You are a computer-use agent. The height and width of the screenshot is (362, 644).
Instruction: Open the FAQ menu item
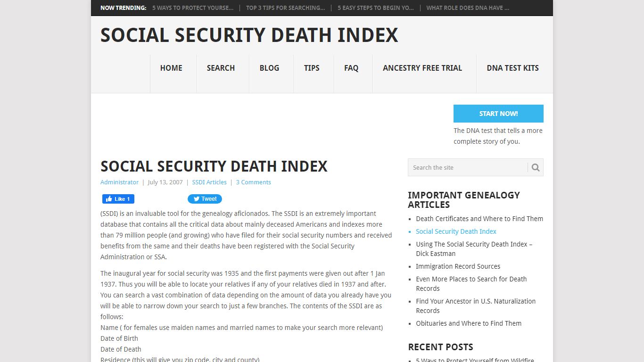pyautogui.click(x=351, y=68)
